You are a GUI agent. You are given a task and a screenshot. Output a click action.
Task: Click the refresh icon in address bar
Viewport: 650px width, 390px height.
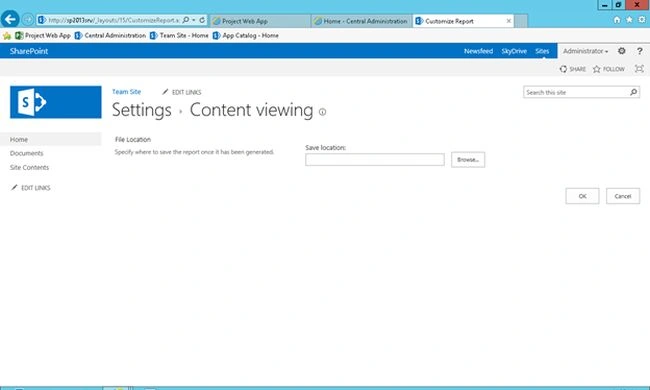coord(202,20)
